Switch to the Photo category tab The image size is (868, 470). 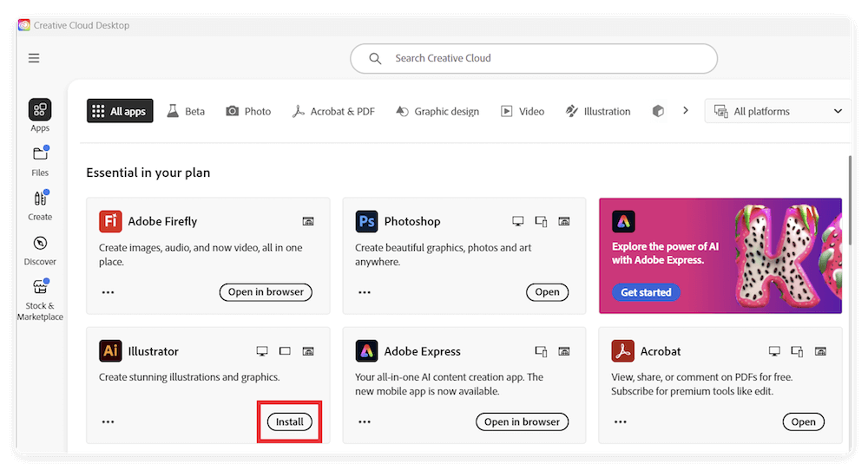click(248, 111)
